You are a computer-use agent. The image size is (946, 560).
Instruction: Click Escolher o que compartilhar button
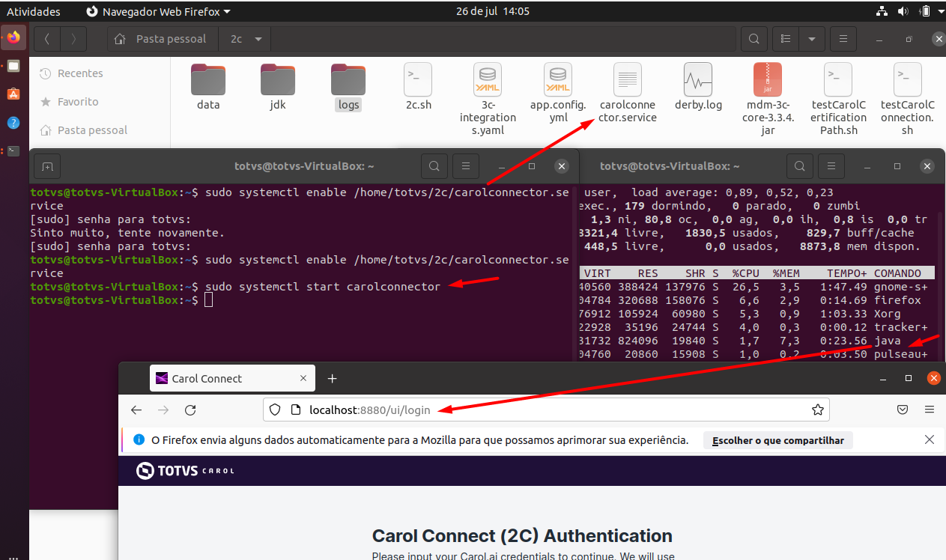778,440
